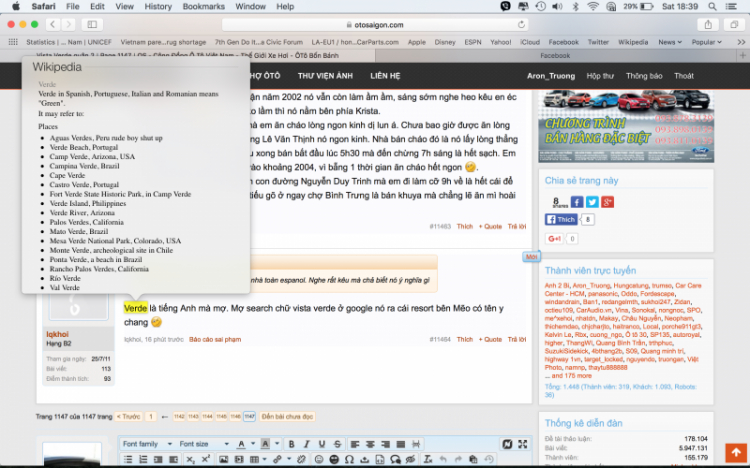Open Safari's Bookmarks menu
Viewport: 750px width, 468px height.
[x=203, y=7]
